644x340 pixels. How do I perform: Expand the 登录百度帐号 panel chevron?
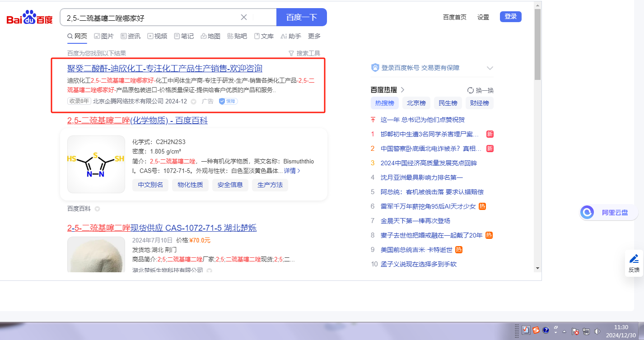tap(490, 68)
